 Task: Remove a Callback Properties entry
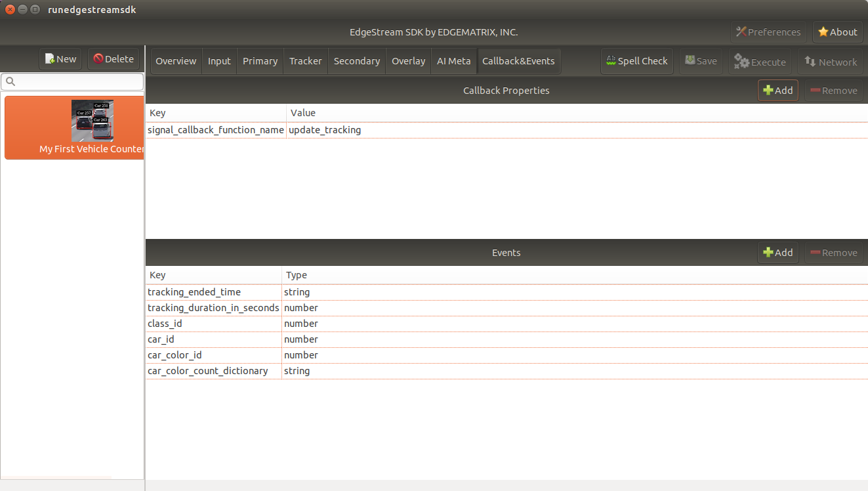tap(834, 91)
